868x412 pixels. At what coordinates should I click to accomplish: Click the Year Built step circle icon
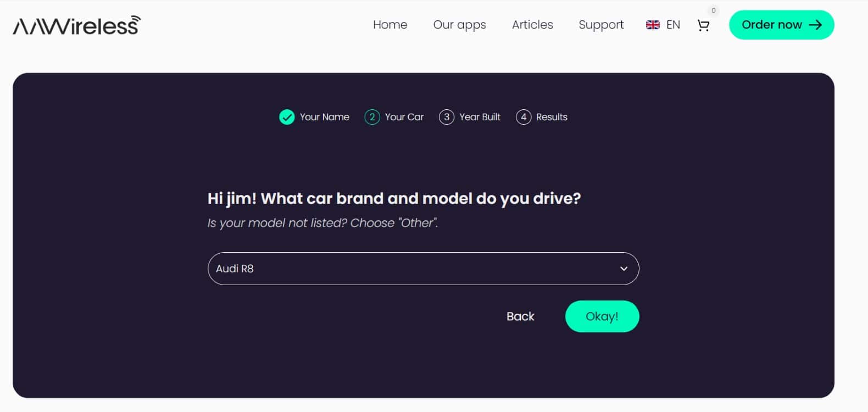click(x=447, y=117)
